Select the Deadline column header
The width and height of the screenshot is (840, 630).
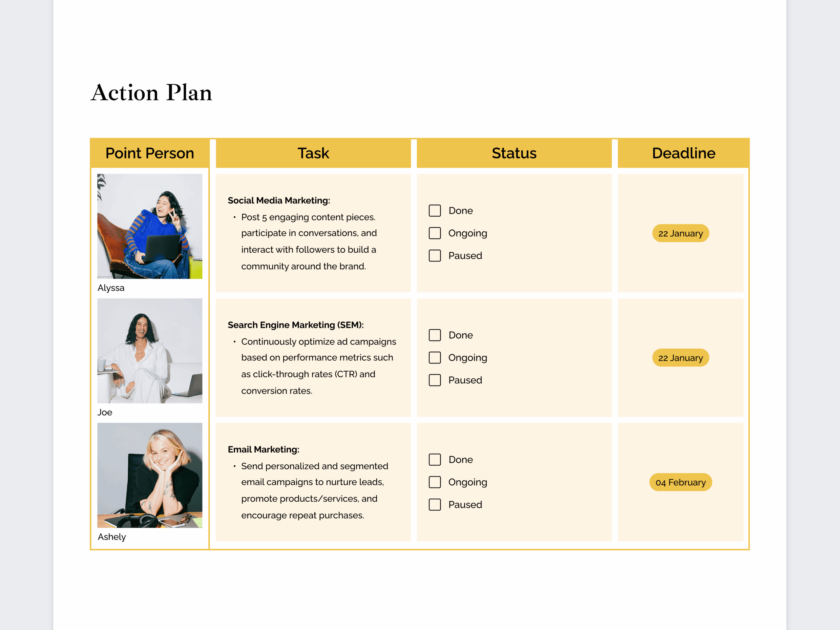pos(683,153)
